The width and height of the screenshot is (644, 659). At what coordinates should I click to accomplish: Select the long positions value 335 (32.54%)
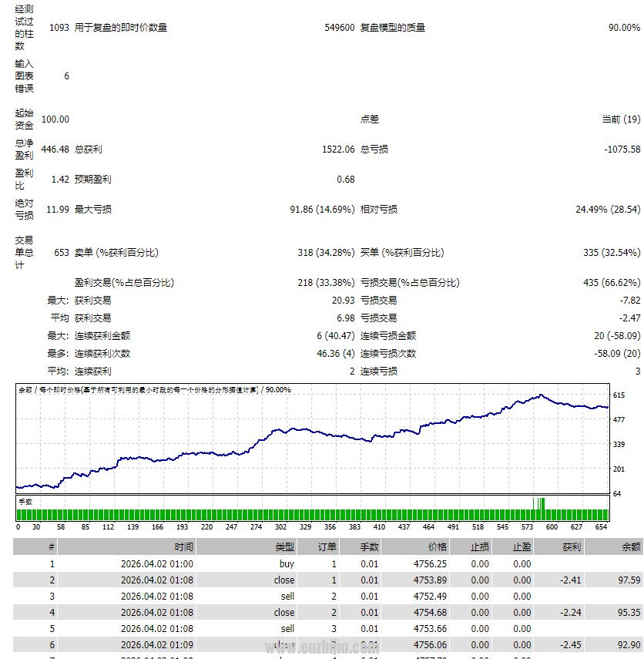click(x=612, y=253)
